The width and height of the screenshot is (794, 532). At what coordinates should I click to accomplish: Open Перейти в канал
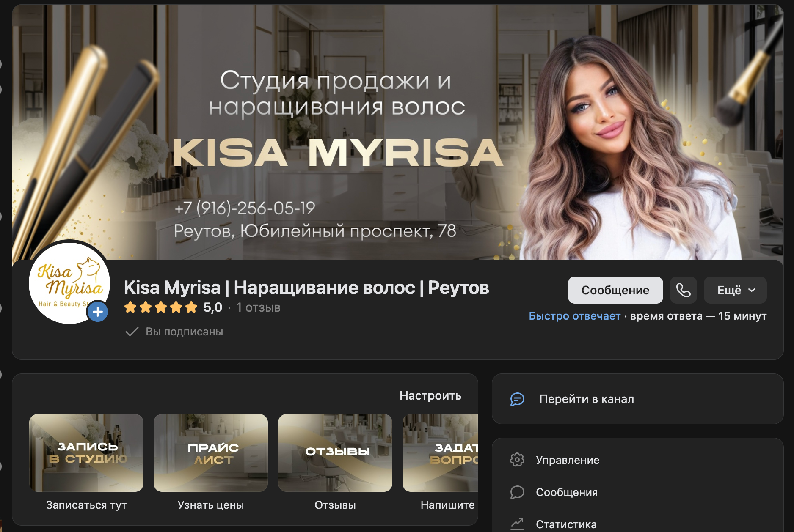click(637, 399)
